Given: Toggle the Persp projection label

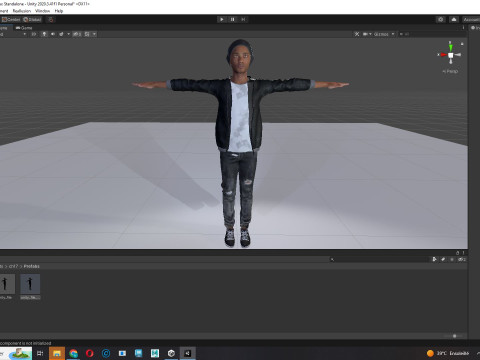Looking at the screenshot, I should pyautogui.click(x=450, y=71).
